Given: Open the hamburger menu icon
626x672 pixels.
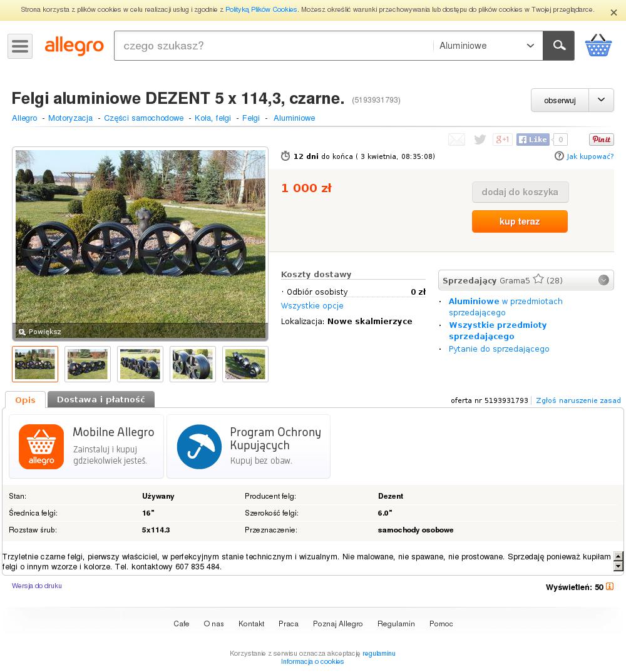Looking at the screenshot, I should click(x=20, y=46).
